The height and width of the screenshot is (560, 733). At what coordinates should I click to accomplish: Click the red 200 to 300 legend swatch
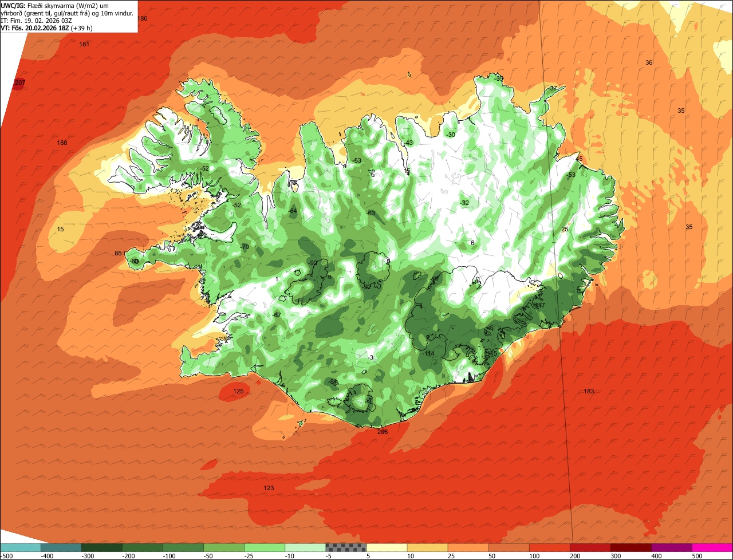click(x=590, y=547)
